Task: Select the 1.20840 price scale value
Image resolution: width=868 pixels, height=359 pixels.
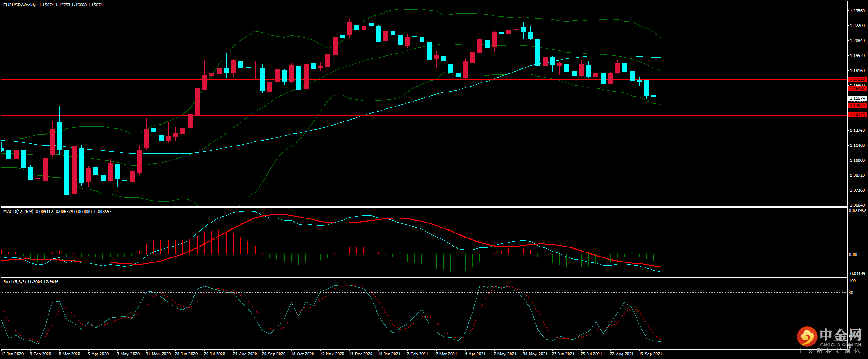Action: (x=857, y=41)
